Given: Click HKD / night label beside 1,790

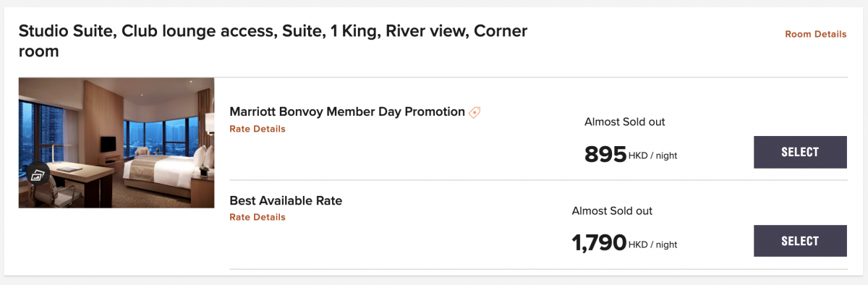Looking at the screenshot, I should [x=653, y=244].
